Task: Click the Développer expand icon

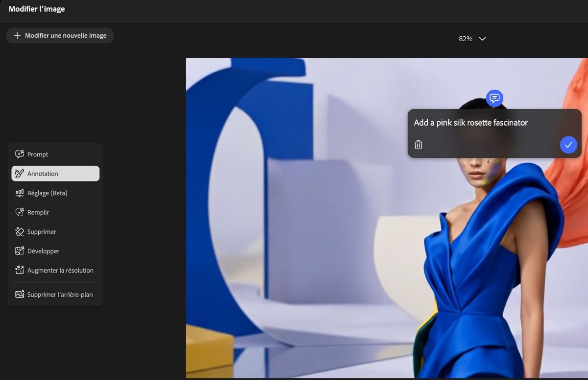Action: 20,251
